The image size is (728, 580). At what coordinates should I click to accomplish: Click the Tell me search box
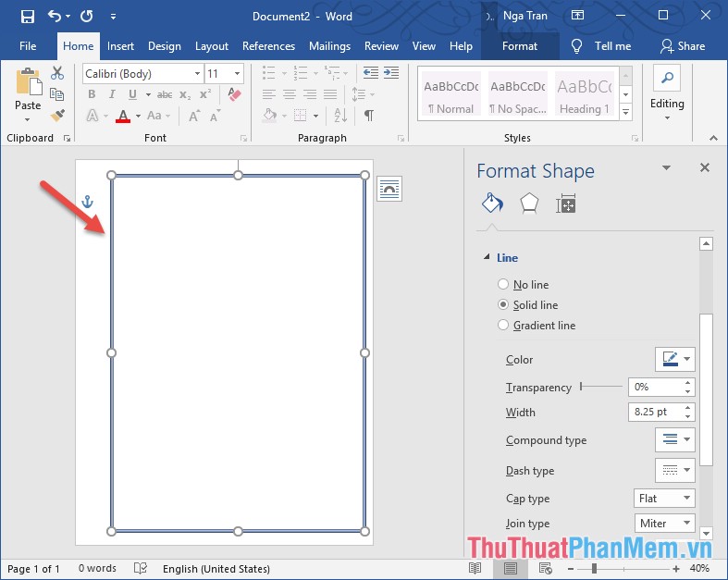[x=601, y=46]
